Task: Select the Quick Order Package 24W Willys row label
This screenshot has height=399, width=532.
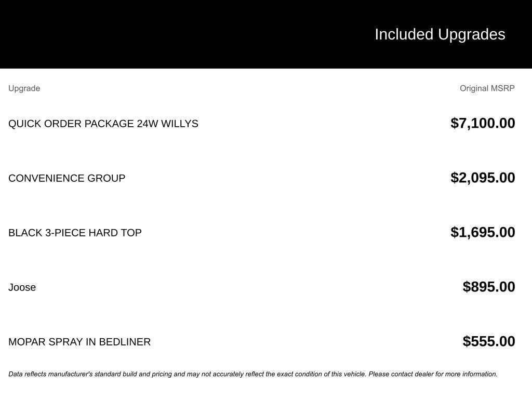Action: [x=103, y=124]
